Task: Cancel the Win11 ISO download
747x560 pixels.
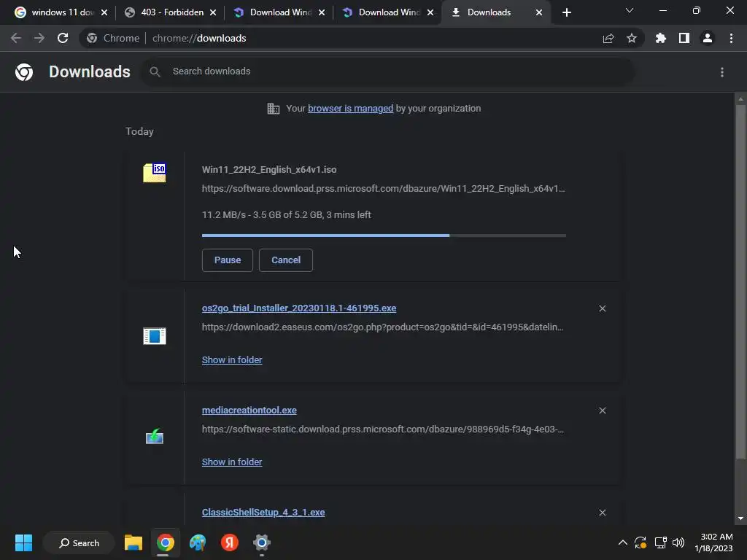Action: 286,260
